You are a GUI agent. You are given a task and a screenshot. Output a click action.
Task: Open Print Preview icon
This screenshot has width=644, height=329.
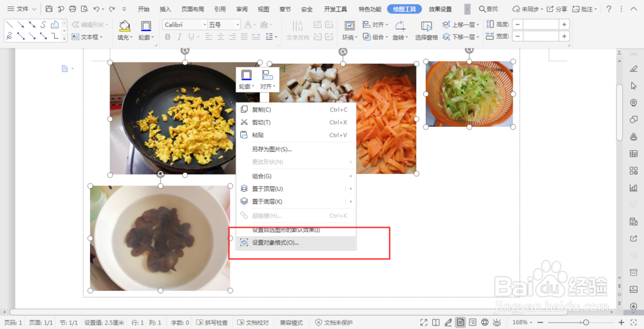(84, 8)
